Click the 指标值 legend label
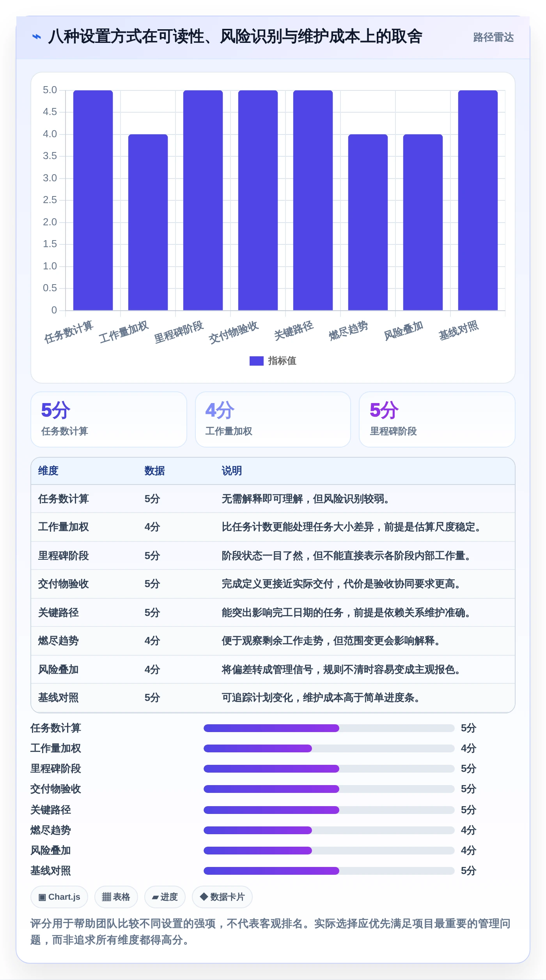Screen dimensions: 546x980 click(x=282, y=361)
